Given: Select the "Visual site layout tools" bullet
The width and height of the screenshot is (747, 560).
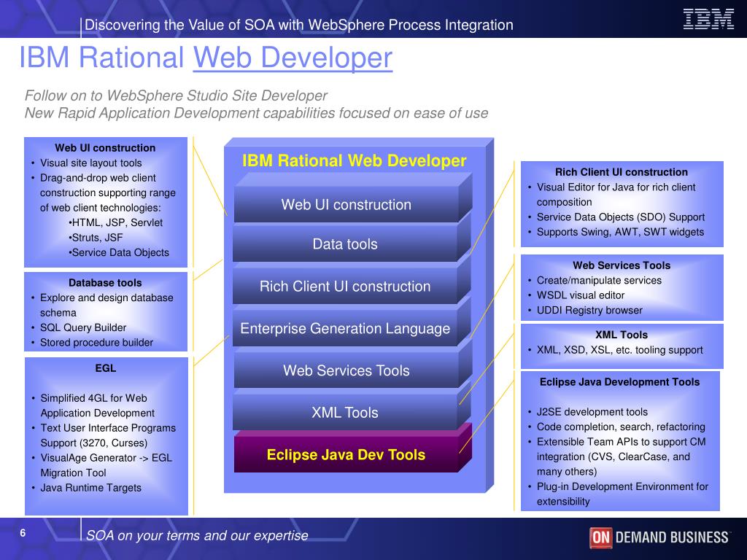Looking at the screenshot, I should (91, 163).
